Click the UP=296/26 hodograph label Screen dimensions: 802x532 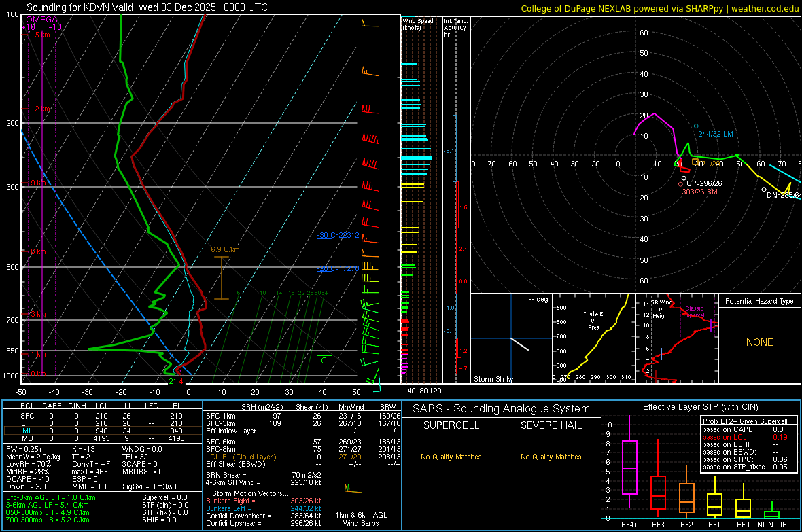coord(704,183)
